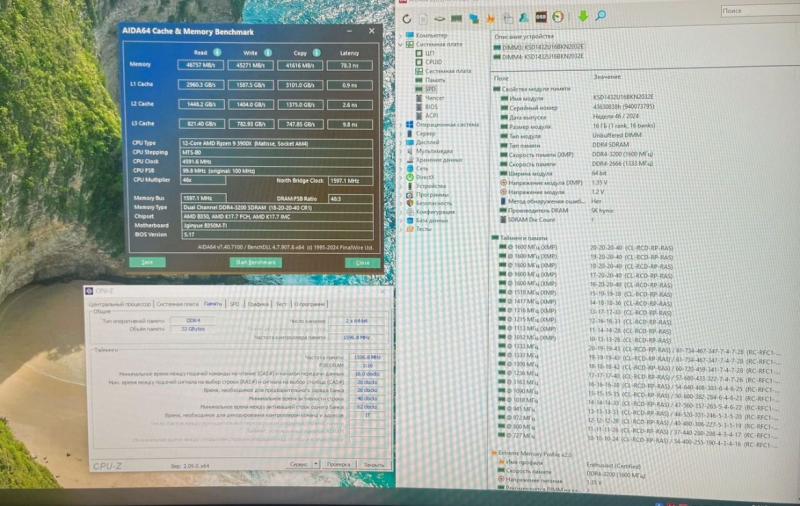Viewport: 800px width, 506px height.
Task: Click Закрыть button in CPU-Z
Action: [x=373, y=465]
